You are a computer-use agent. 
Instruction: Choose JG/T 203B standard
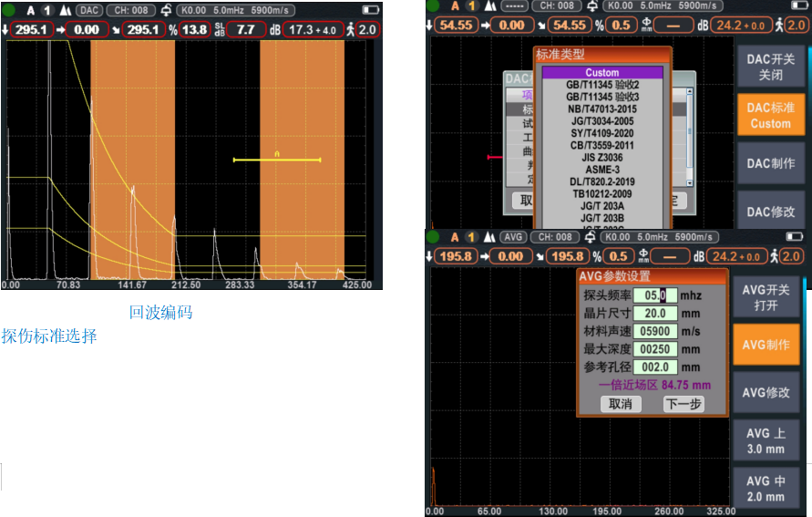click(602, 218)
